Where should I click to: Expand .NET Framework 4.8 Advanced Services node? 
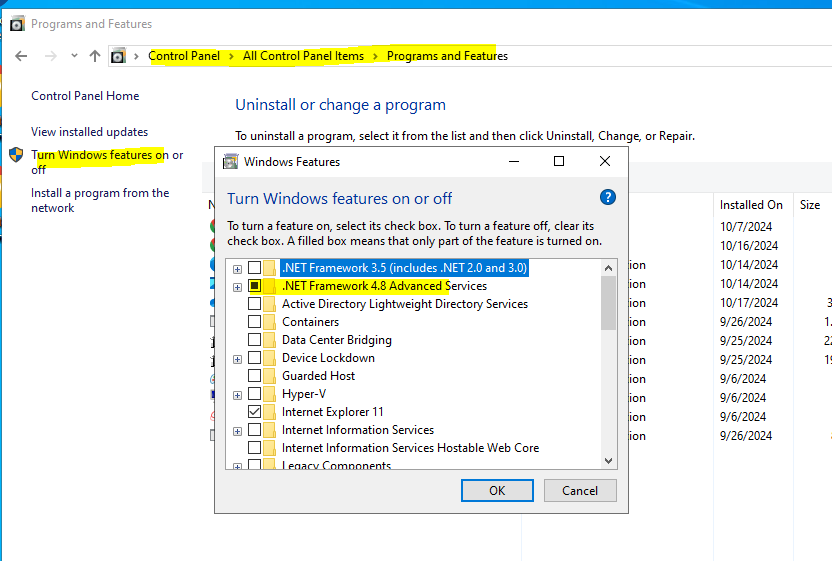pyautogui.click(x=237, y=287)
